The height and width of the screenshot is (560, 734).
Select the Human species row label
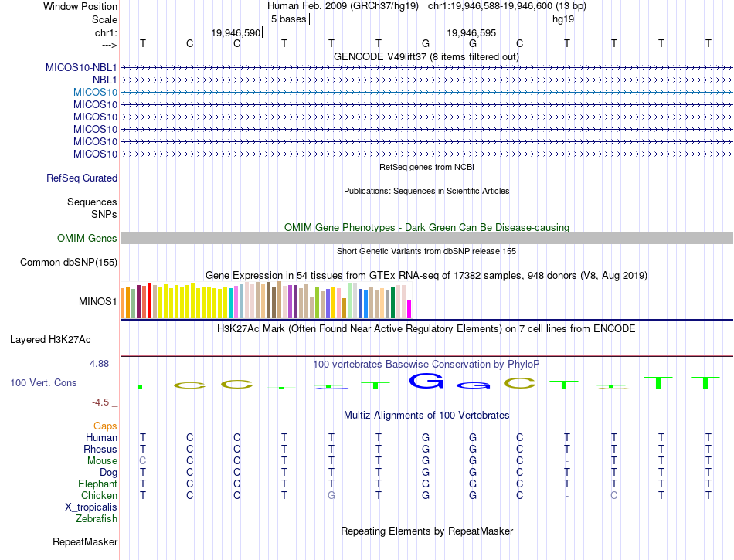tap(101, 437)
